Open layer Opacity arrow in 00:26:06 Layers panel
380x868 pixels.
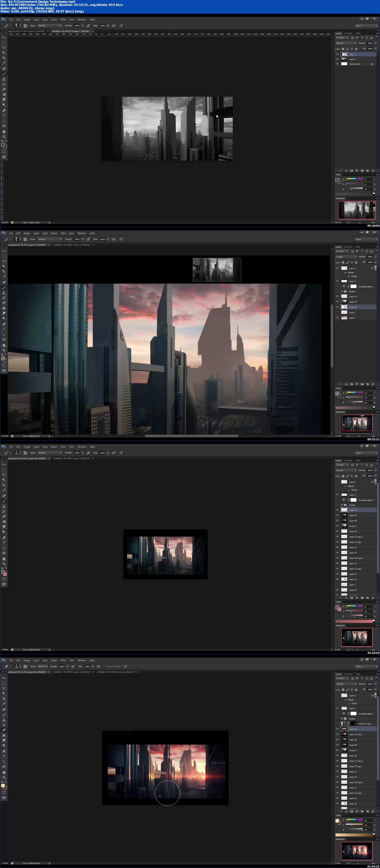[x=375, y=43]
